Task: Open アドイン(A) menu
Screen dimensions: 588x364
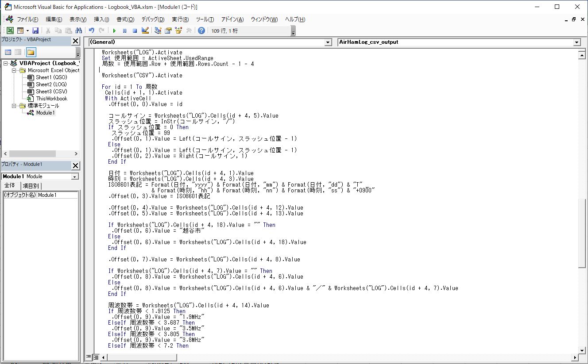Action: pyautogui.click(x=232, y=19)
